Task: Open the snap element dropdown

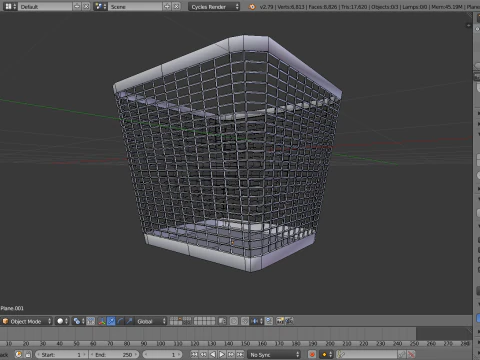Action: (257, 321)
